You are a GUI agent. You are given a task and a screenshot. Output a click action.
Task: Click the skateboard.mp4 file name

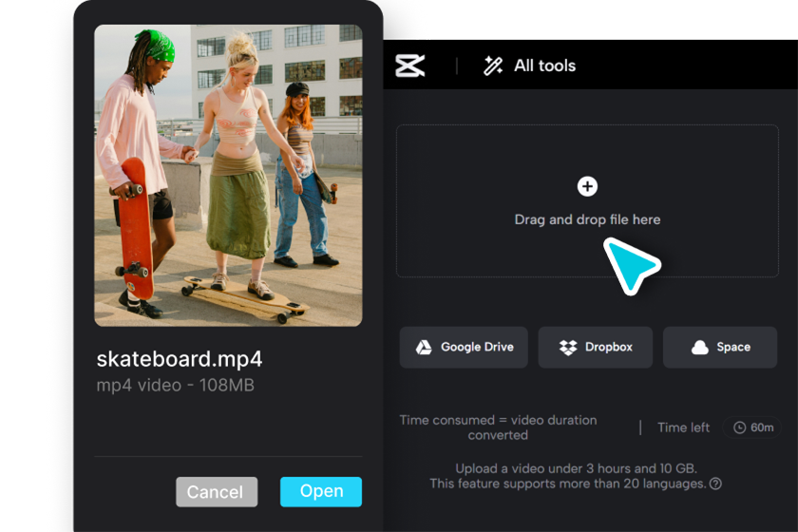180,359
